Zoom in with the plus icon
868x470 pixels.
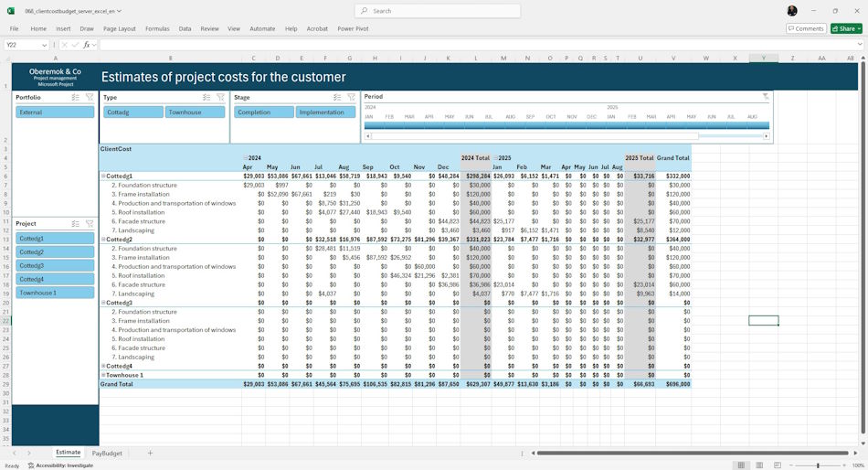point(845,465)
